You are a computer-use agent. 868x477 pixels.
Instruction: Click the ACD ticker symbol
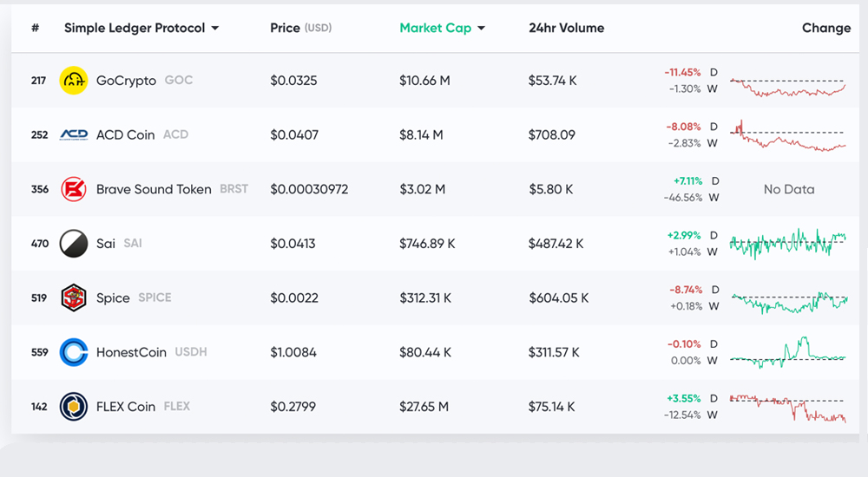click(x=175, y=134)
